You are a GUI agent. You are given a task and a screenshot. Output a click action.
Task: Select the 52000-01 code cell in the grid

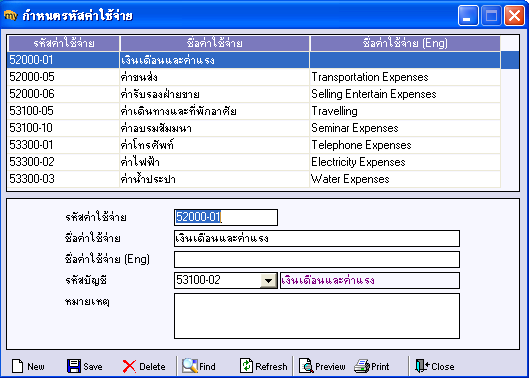click(x=63, y=60)
